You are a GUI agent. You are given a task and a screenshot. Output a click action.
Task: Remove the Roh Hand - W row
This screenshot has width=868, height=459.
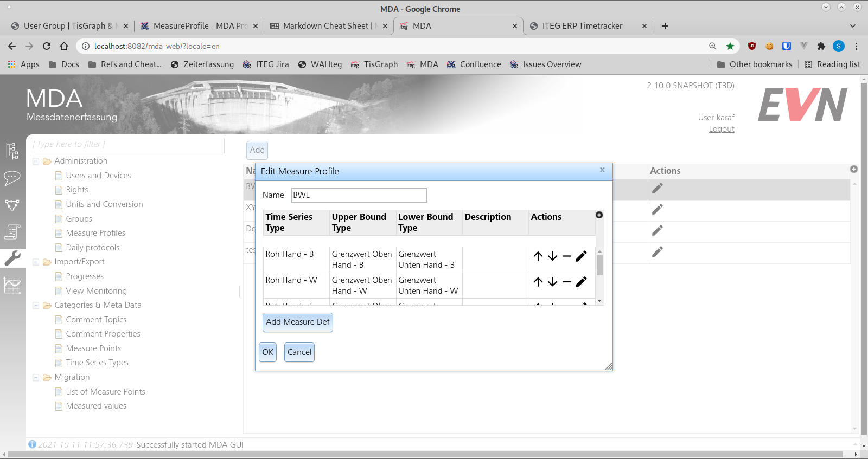tap(567, 282)
